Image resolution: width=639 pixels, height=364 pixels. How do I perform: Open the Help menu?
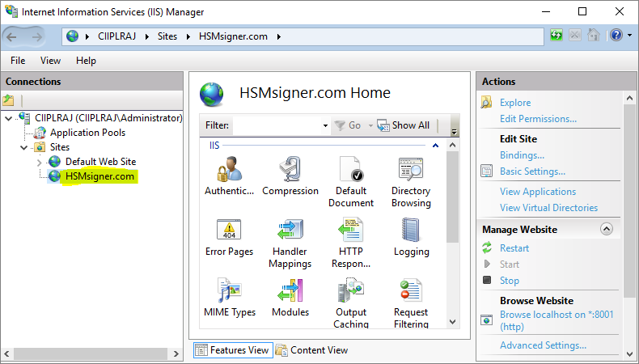86,61
